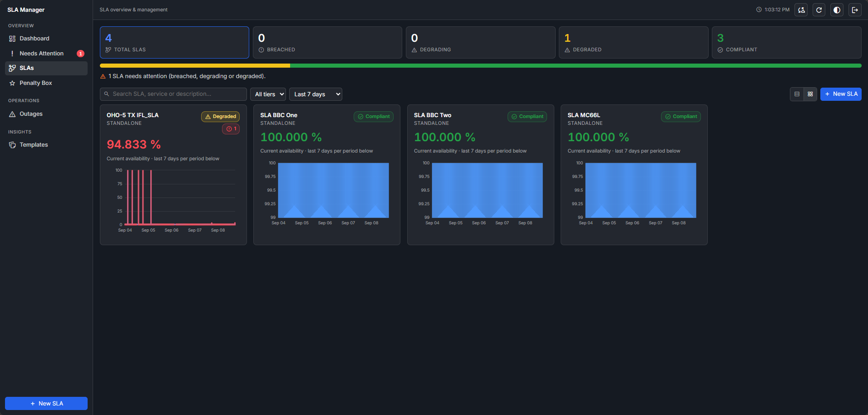Open the Templates page

tap(46, 145)
